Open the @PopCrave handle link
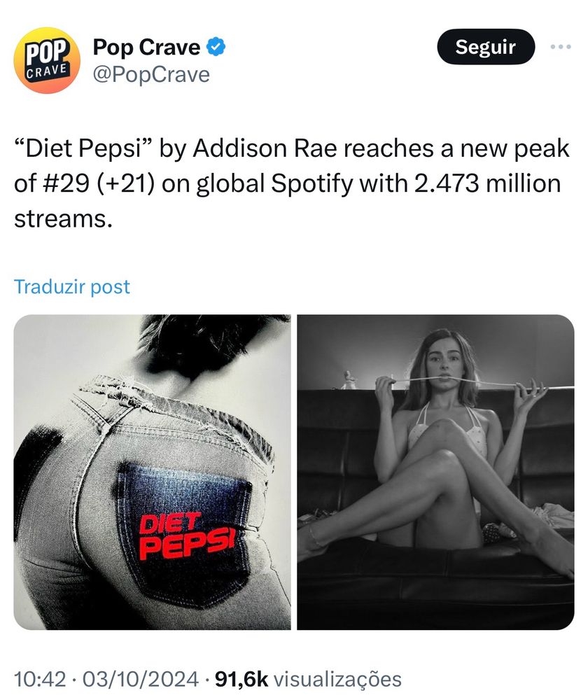This screenshot has height=700, width=588. click(151, 75)
